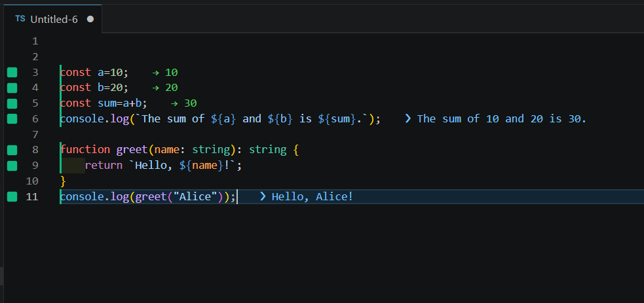Click output 'Hello, Alice!'
This screenshot has width=644, height=303.
[312, 197]
